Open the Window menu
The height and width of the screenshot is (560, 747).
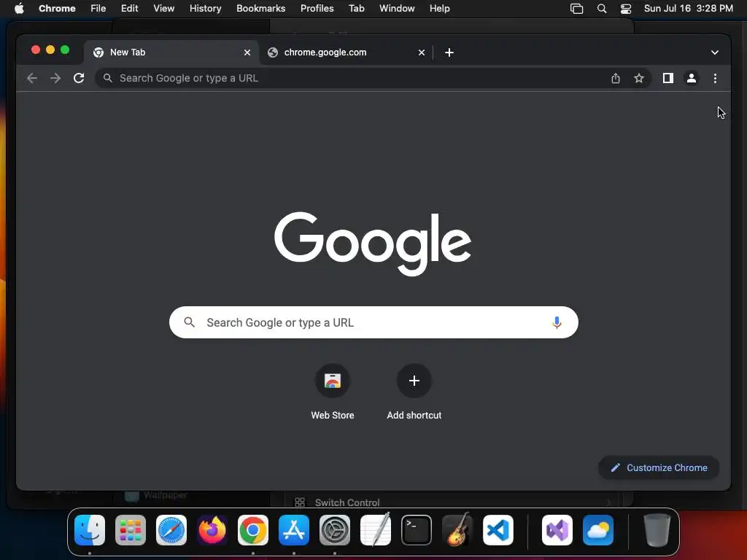pyautogui.click(x=397, y=9)
